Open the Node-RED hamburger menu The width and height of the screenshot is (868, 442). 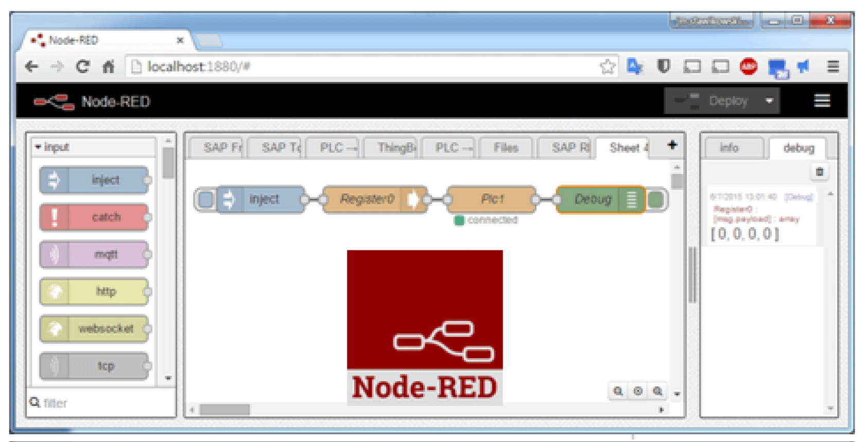pos(822,100)
